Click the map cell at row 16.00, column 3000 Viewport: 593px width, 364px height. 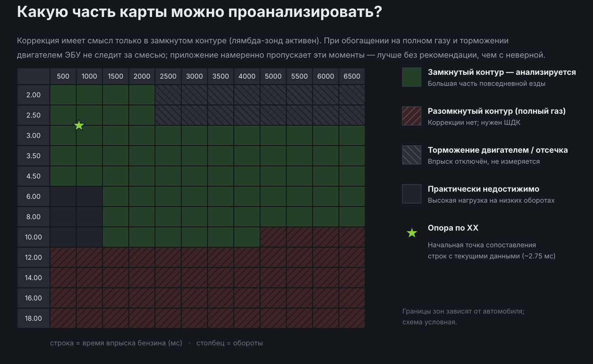point(194,298)
